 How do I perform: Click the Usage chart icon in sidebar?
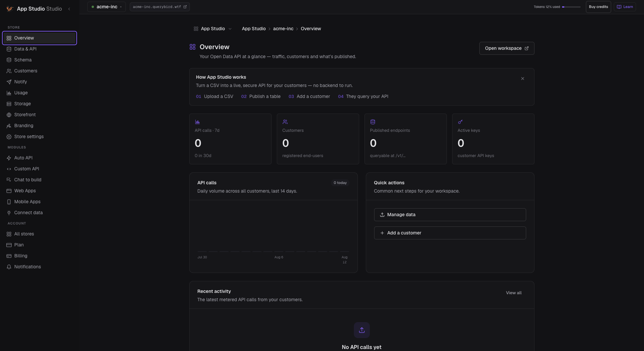[9, 93]
